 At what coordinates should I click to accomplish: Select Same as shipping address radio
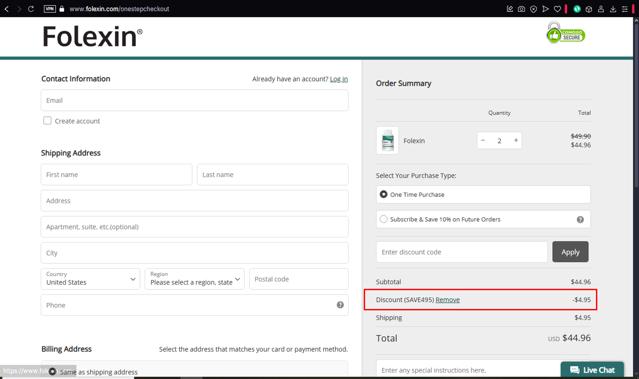[52, 372]
